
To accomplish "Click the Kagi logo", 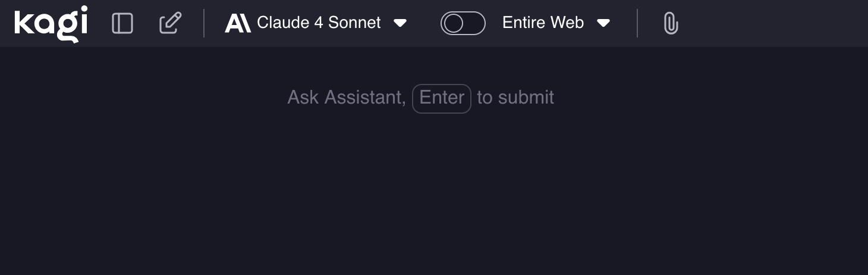I will (51, 23).
